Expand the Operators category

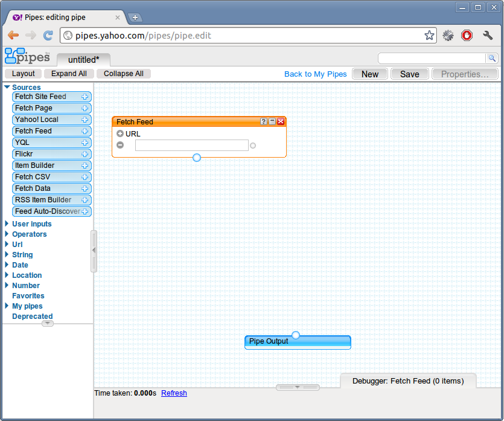(7, 234)
